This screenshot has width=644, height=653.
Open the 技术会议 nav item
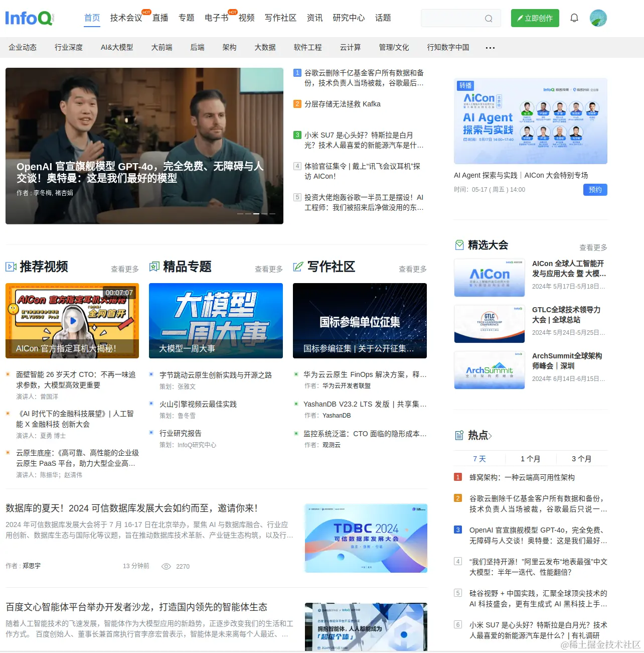126,18
